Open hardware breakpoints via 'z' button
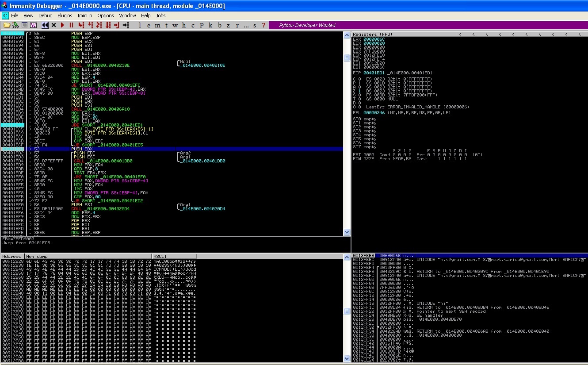 (228, 25)
